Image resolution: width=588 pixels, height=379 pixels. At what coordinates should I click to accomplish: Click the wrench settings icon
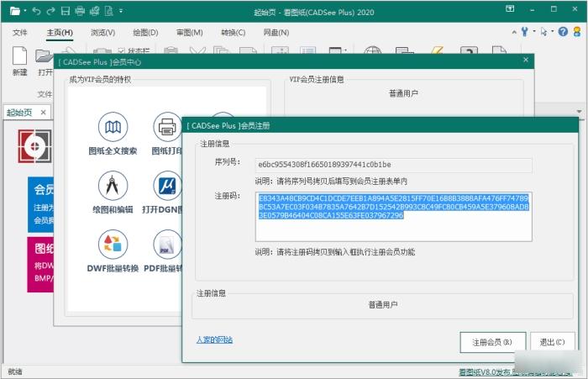pyautogui.click(x=524, y=32)
